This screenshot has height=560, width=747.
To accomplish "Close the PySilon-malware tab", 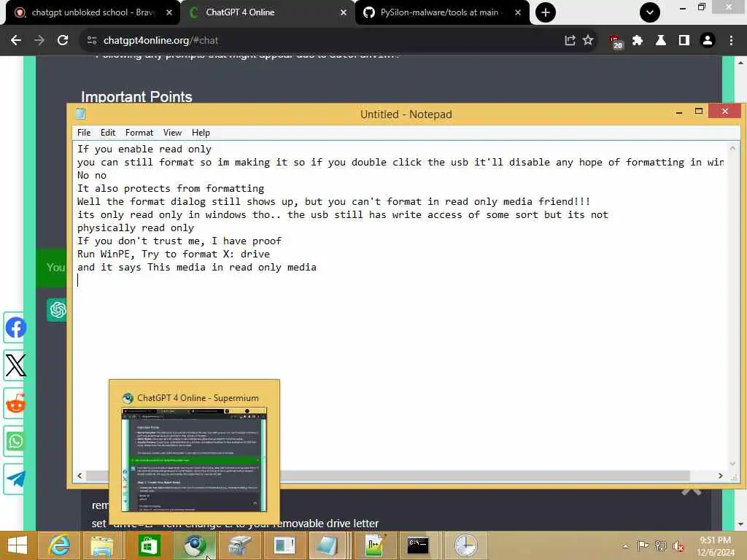I will 518,12.
